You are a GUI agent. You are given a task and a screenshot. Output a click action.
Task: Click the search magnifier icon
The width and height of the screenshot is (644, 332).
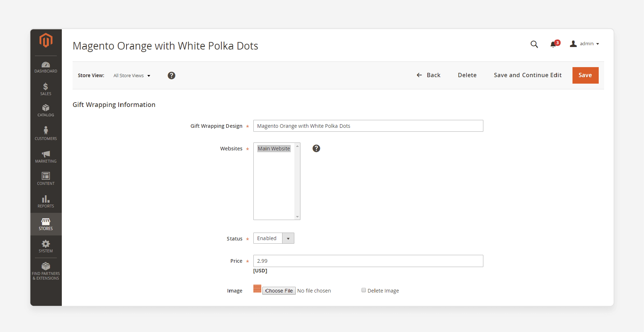pos(534,44)
